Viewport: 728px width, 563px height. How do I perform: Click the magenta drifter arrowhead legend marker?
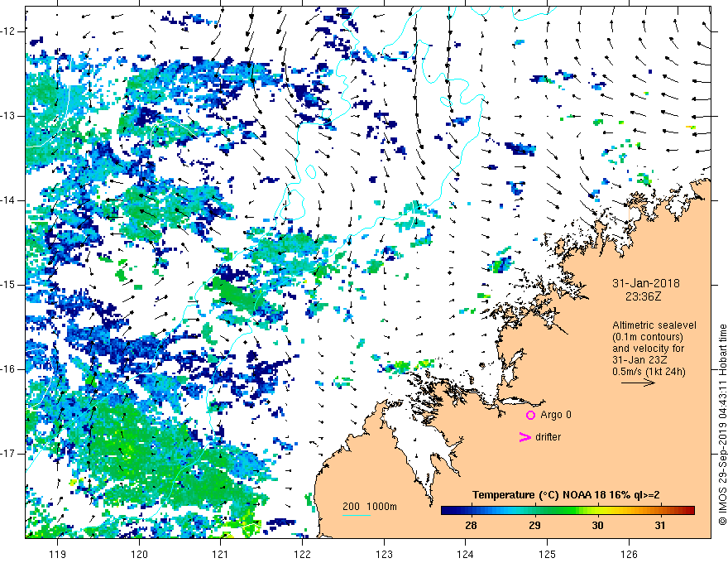click(524, 437)
